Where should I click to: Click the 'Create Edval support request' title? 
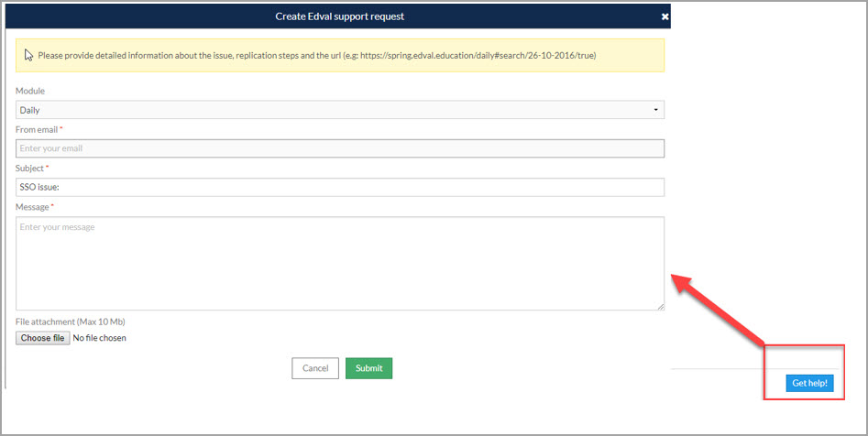[340, 16]
